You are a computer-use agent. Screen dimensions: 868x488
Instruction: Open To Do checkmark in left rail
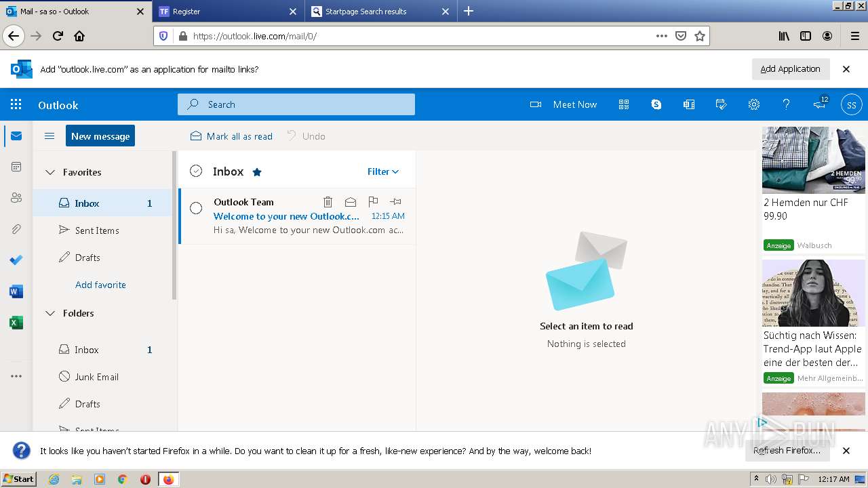point(16,260)
